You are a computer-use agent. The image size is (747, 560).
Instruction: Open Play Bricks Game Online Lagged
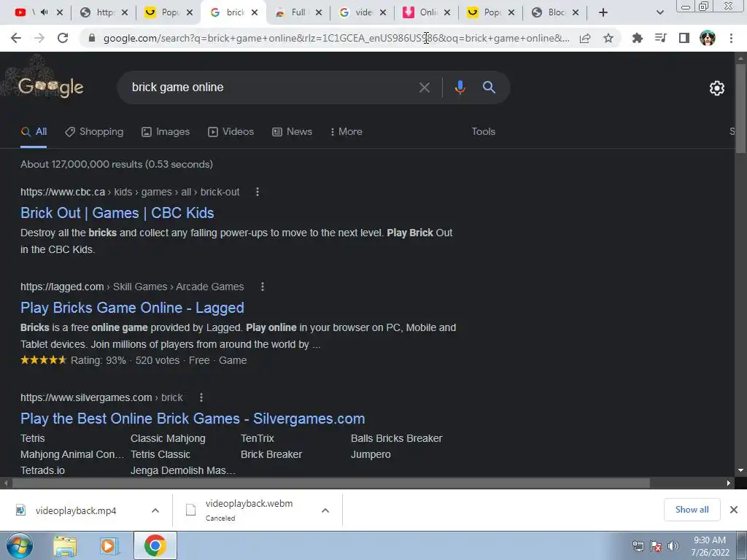132,308
